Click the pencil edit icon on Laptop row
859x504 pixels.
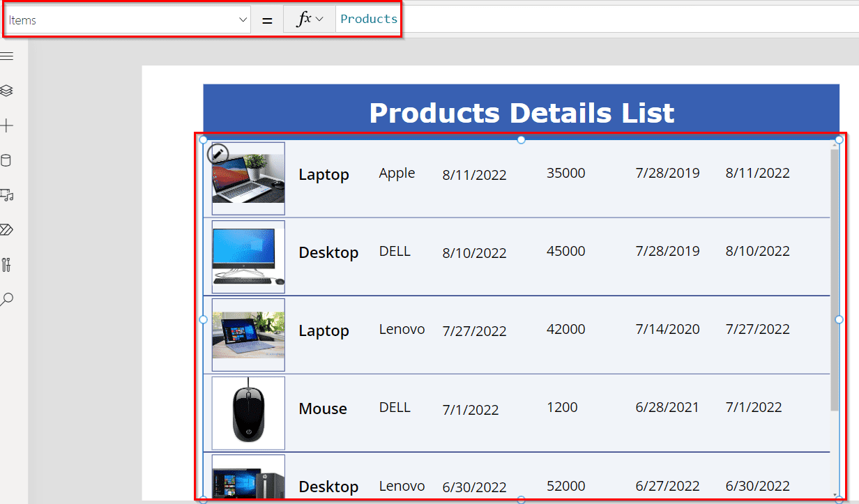[x=218, y=153]
